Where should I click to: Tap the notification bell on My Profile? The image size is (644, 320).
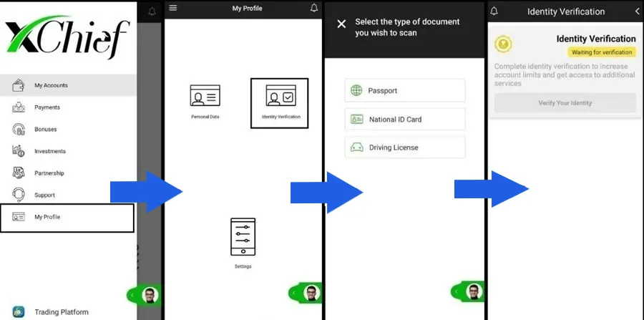[313, 9]
